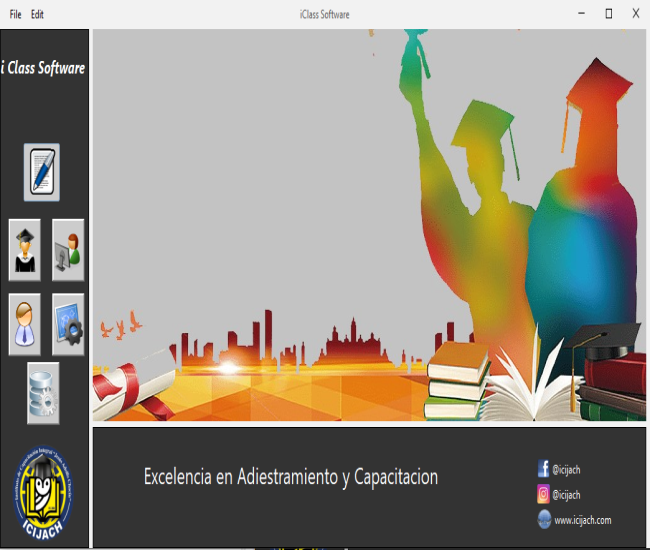650x550 pixels.
Task: Click the @icijach handle next to Instagram
Action: pos(567,494)
